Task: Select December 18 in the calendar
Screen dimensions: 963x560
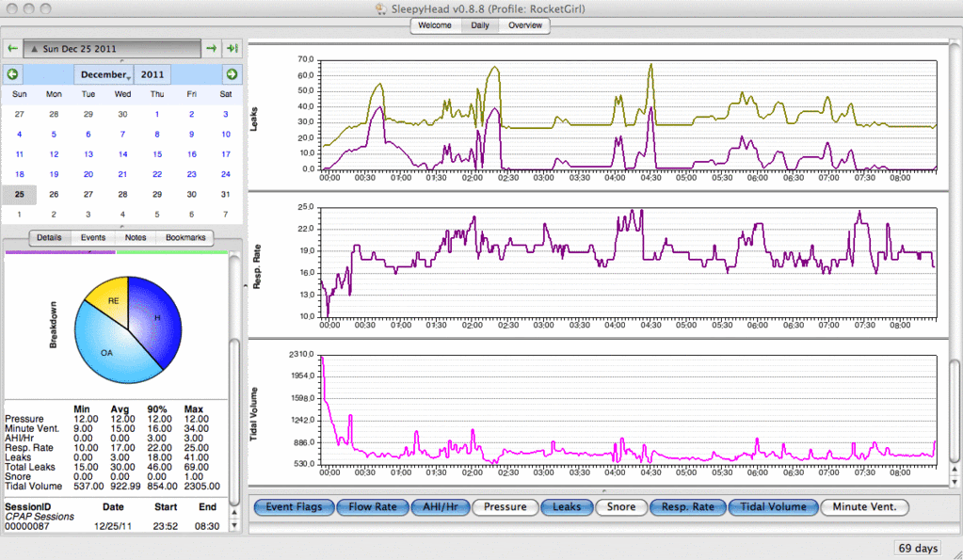Action: pyautogui.click(x=20, y=174)
